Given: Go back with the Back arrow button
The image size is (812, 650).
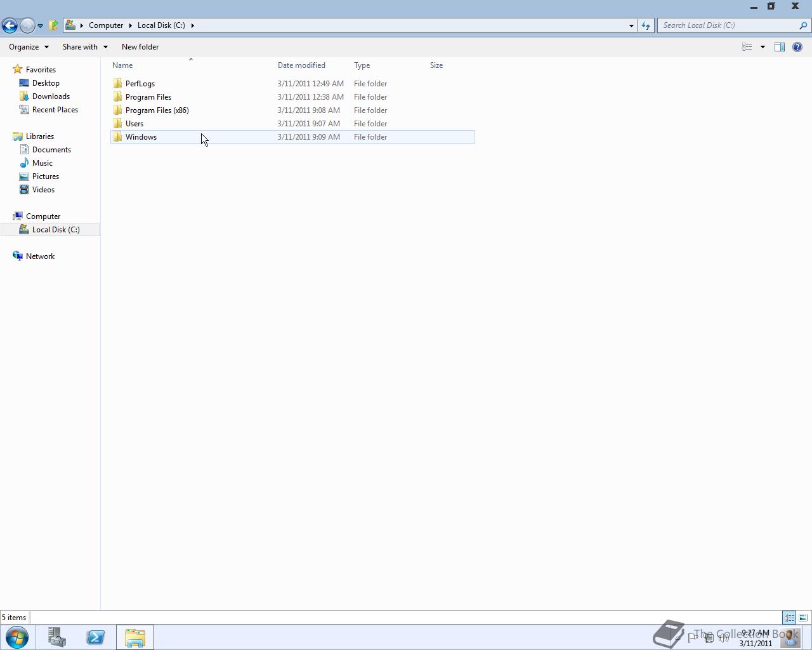Looking at the screenshot, I should click(10, 25).
